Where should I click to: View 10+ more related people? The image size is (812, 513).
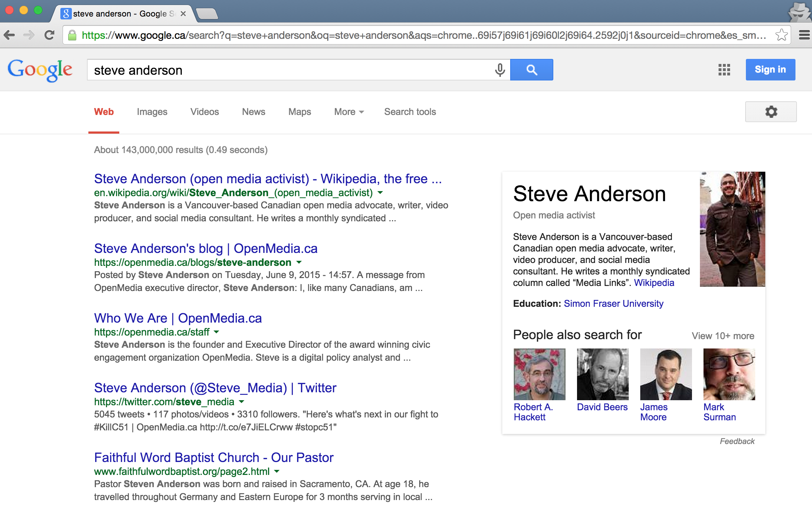(x=723, y=336)
